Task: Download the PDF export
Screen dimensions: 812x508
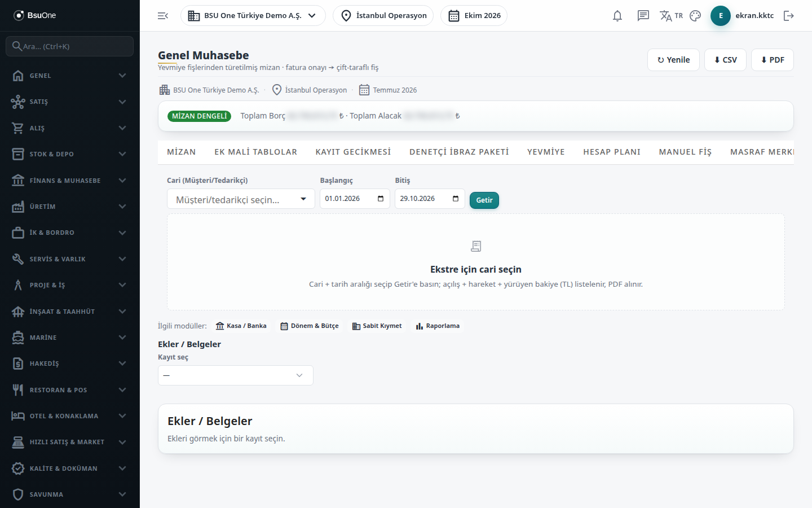Action: point(773,60)
